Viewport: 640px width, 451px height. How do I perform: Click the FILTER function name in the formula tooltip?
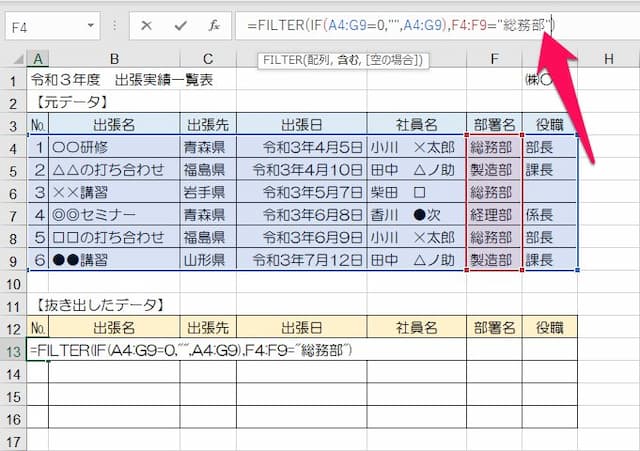click(x=282, y=60)
